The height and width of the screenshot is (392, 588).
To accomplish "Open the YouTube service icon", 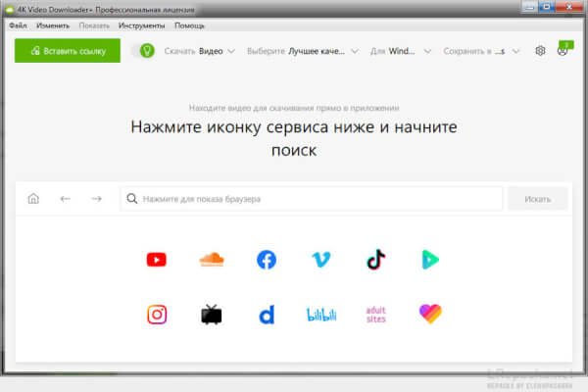I will [x=157, y=260].
